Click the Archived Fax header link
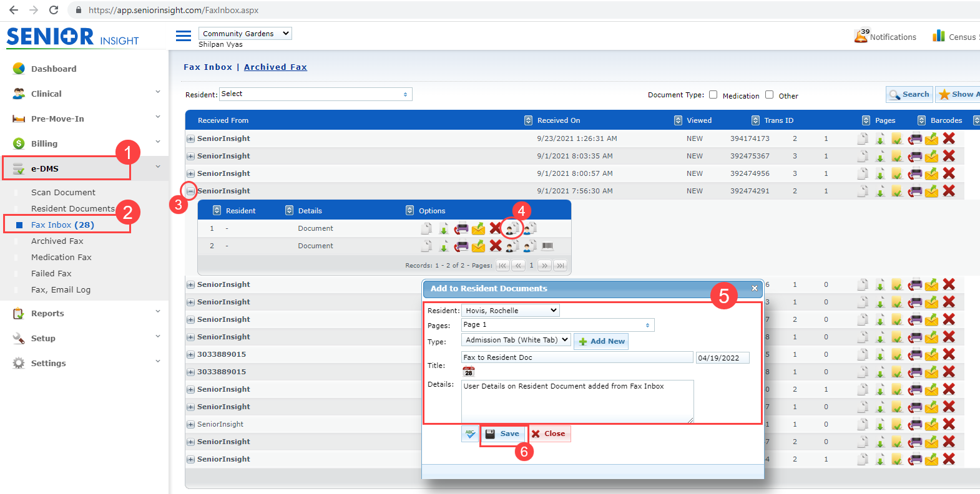This screenshot has height=494, width=980. tap(275, 67)
